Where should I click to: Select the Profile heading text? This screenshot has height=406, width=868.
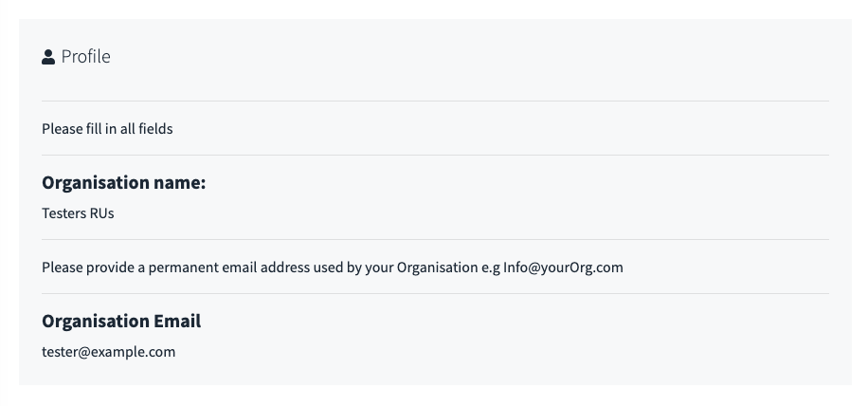pos(86,57)
